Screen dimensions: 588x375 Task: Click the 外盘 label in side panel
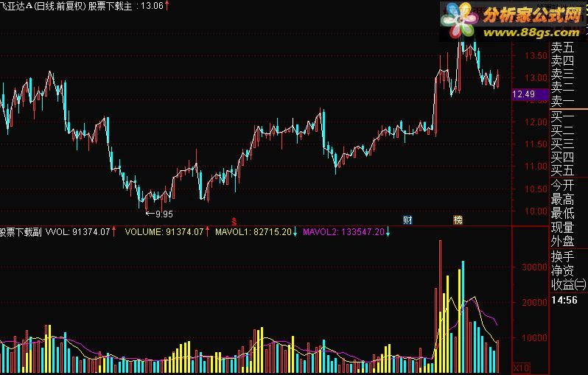click(562, 241)
